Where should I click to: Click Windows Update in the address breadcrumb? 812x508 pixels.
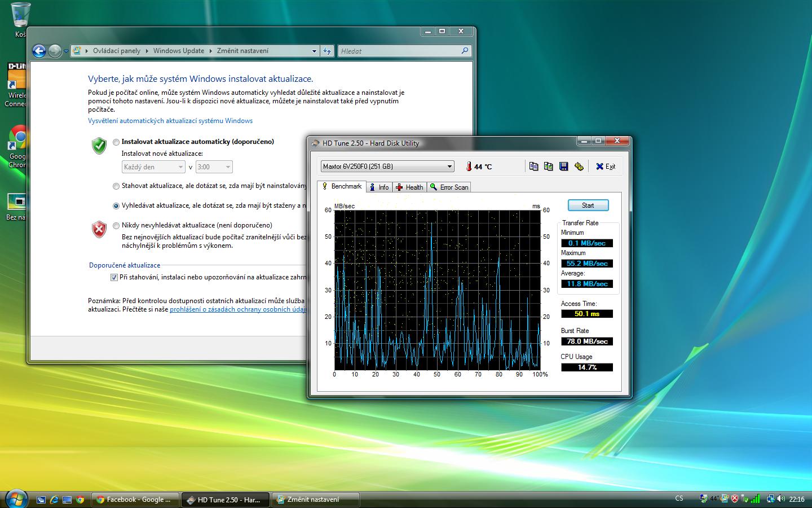pyautogui.click(x=179, y=51)
